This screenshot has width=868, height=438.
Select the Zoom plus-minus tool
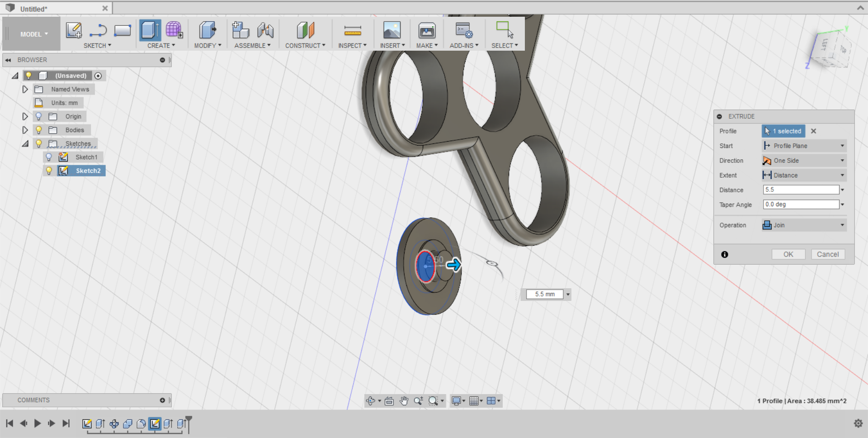[x=419, y=401]
